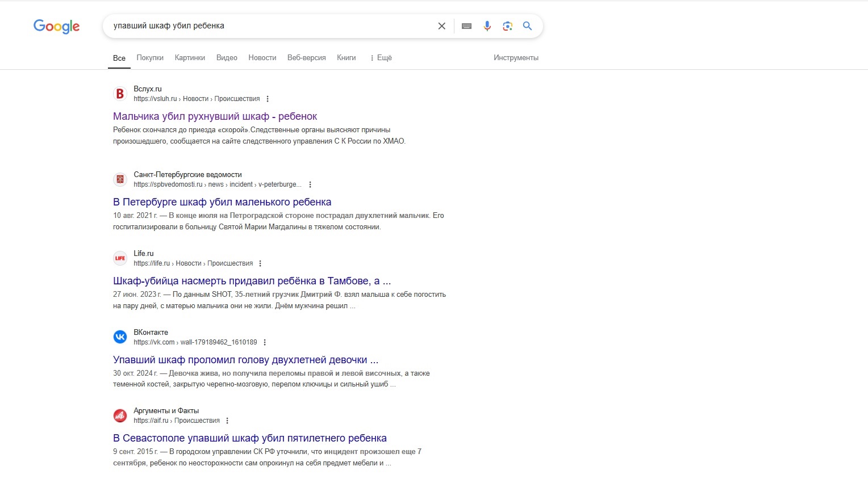Click the https://vk.com wall-179189462_1610189 URL
The image size is (868, 483).
coord(195,342)
